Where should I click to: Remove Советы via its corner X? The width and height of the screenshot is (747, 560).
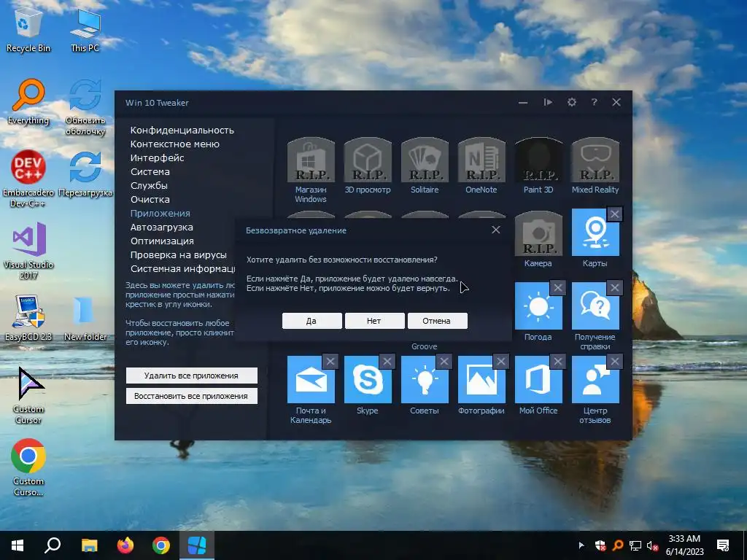444,362
